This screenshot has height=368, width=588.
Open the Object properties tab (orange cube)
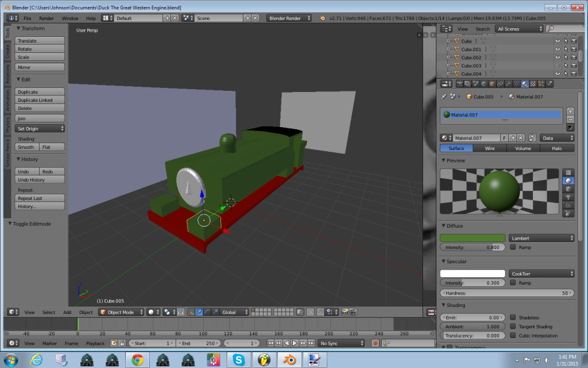492,84
